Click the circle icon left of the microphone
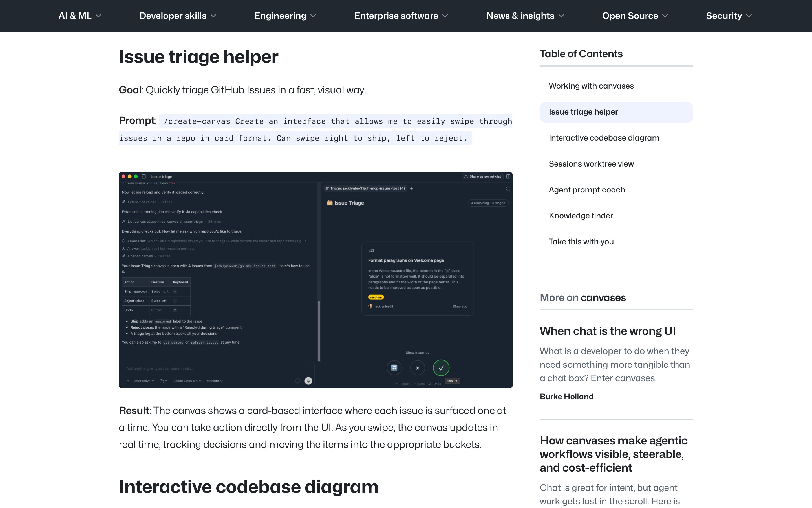Image resolution: width=812 pixels, height=508 pixels. click(297, 381)
